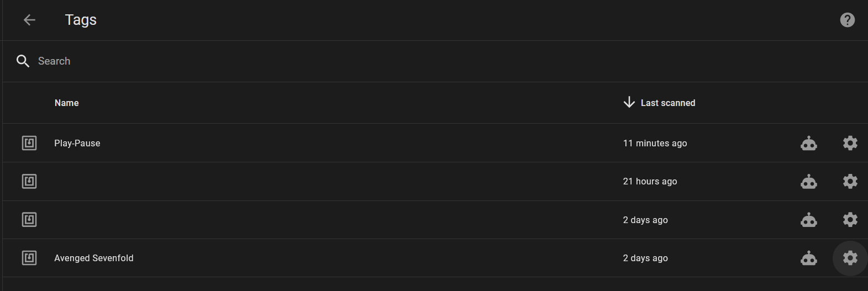Sort by the Last scanned column

[667, 103]
